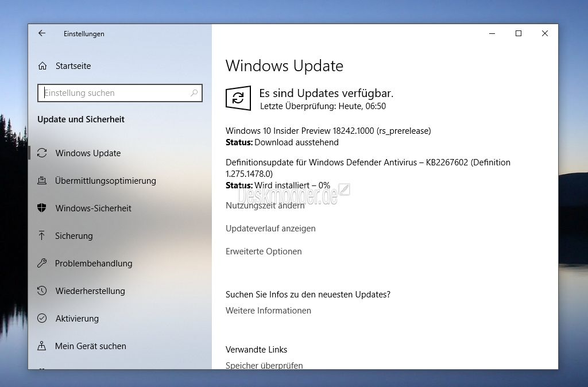Click the history clock icon for Wiederherstellung
Screen dimensions: 588x387
(42, 291)
